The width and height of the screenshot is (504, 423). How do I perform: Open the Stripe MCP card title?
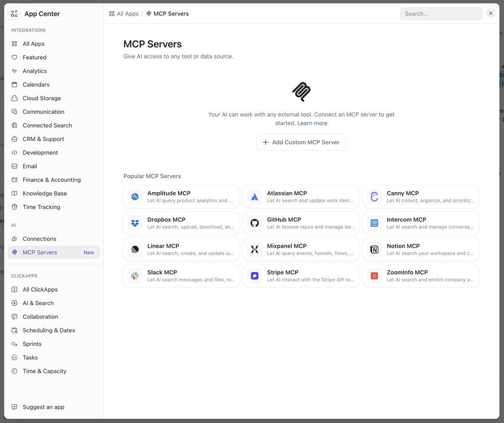tap(283, 272)
